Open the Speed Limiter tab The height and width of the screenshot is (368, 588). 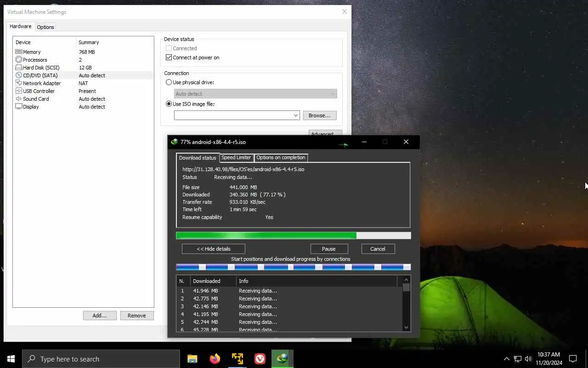point(236,157)
